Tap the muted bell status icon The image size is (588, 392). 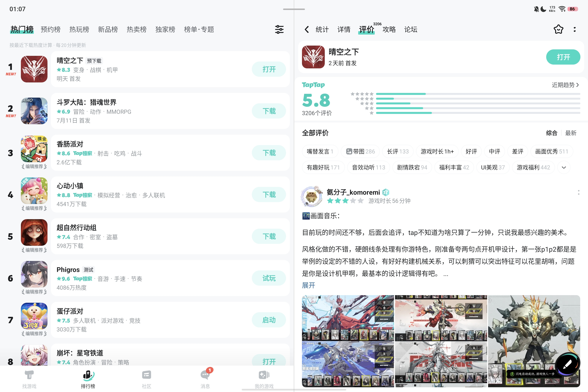click(536, 9)
